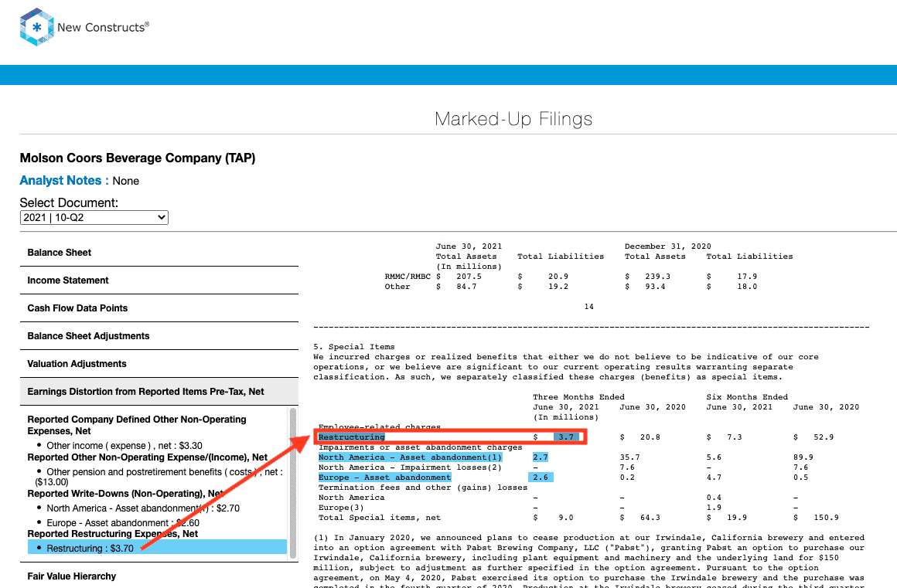
Task: Click the Analyst Notes label
Action: [x=64, y=181]
